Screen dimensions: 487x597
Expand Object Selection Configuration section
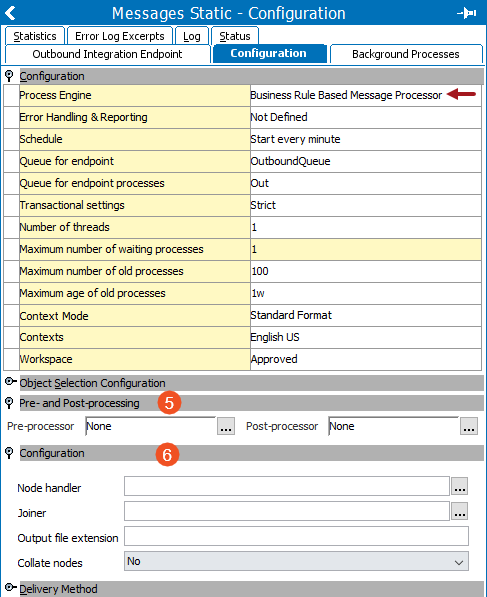tap(10, 381)
